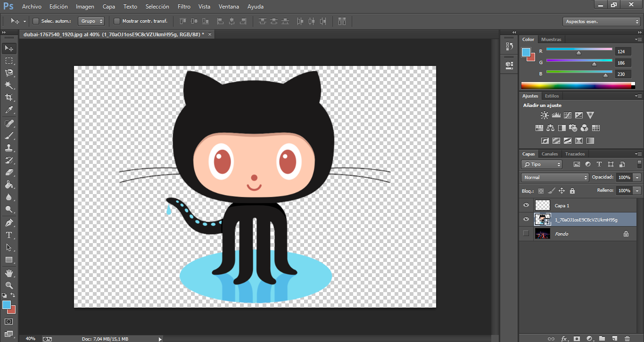Add Levels adjustment
644x342 pixels.
click(x=556, y=115)
